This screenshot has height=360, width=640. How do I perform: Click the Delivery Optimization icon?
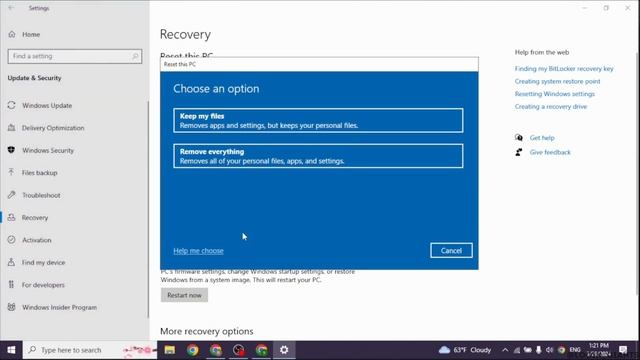(x=11, y=128)
